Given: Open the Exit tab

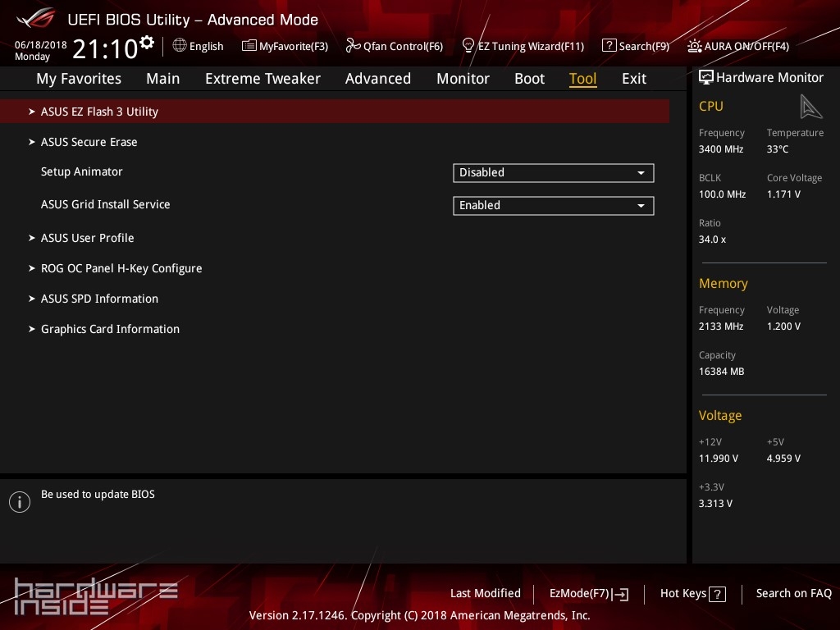Looking at the screenshot, I should coord(634,79).
